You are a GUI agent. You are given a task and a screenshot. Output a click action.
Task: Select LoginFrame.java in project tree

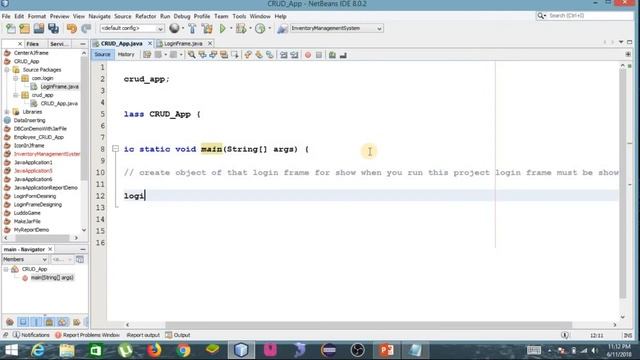[60, 87]
